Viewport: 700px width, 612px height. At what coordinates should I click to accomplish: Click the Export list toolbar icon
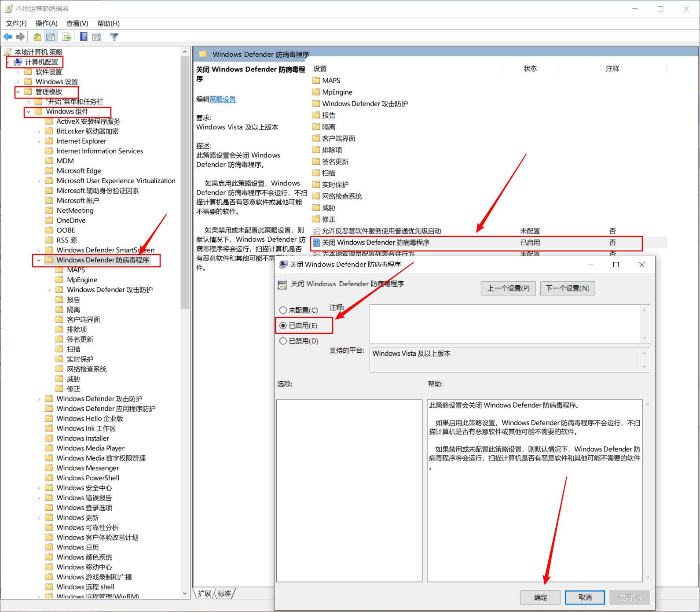[x=67, y=37]
